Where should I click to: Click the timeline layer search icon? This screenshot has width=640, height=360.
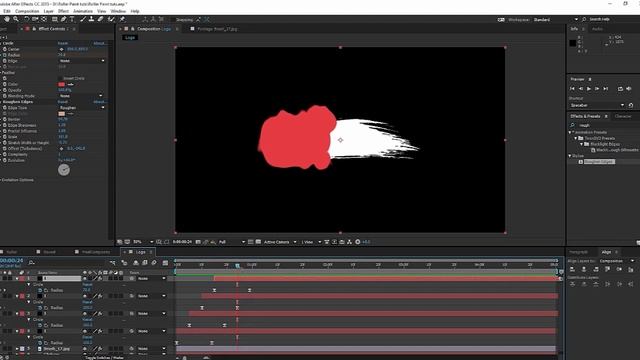[x=32, y=262]
